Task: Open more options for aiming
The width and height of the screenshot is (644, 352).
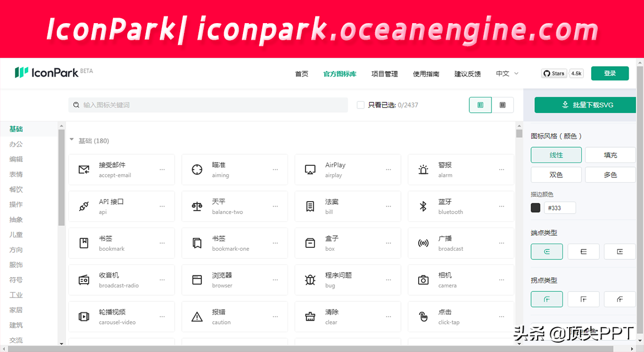Action: [275, 170]
